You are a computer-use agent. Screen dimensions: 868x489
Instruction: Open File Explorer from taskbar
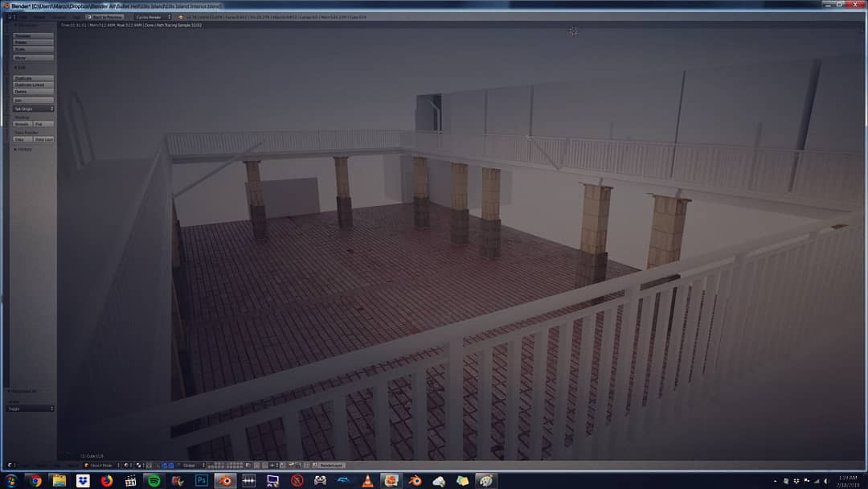59,481
